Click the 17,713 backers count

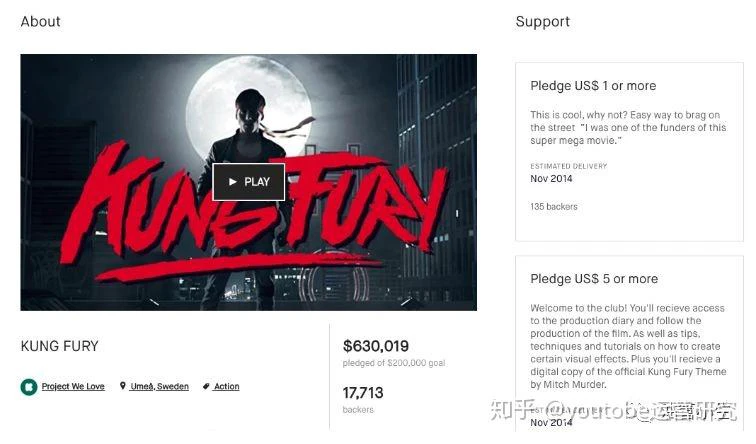[x=363, y=393]
